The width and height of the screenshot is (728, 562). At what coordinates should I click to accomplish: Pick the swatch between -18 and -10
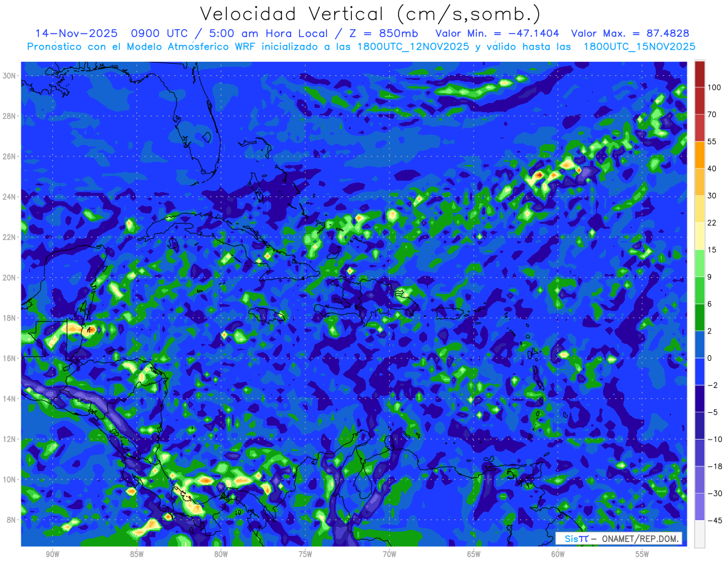point(699,452)
